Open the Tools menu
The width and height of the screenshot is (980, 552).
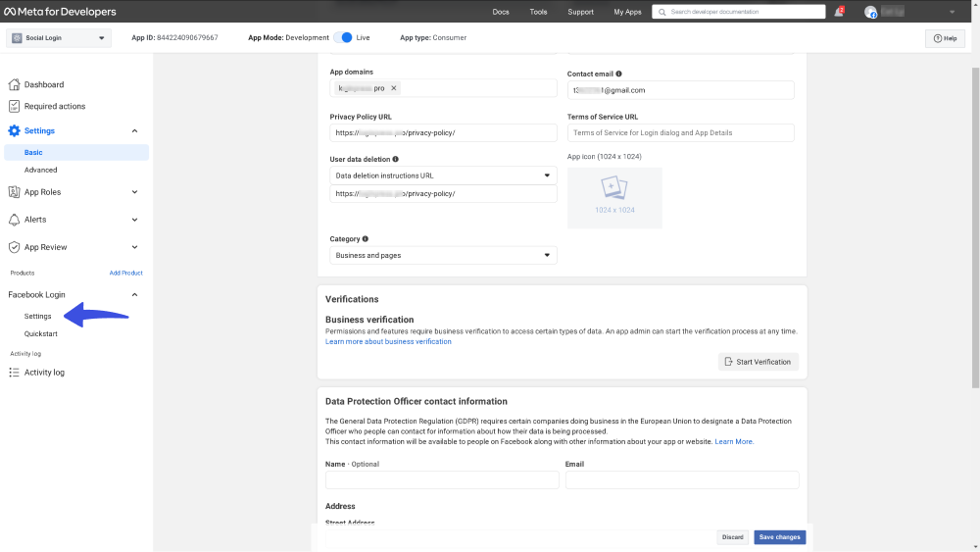[x=538, y=12]
